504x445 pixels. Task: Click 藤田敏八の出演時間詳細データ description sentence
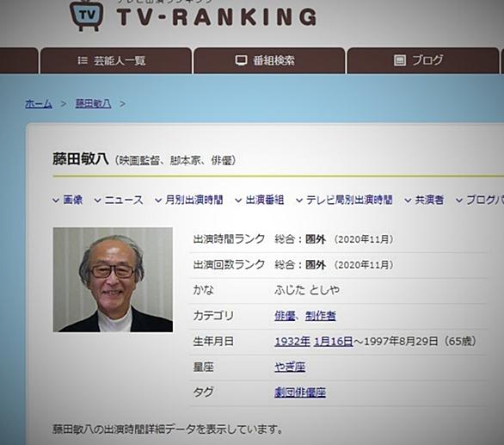168,430
